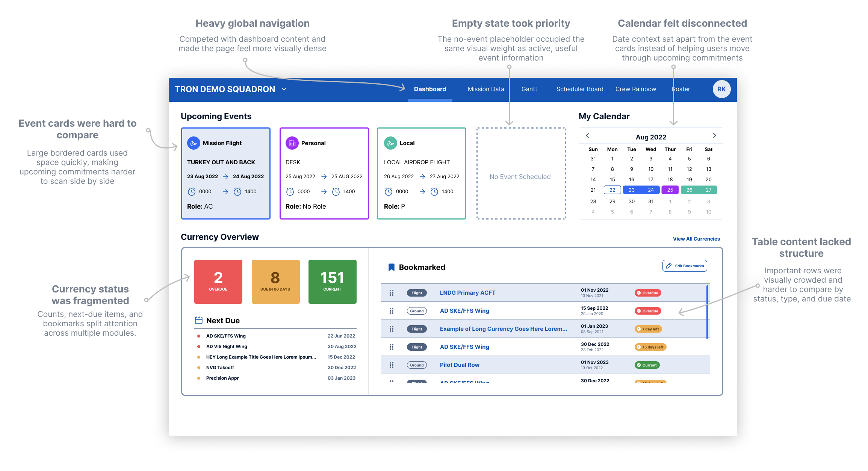
Task: Open the Dashboard tab
Action: (430, 89)
